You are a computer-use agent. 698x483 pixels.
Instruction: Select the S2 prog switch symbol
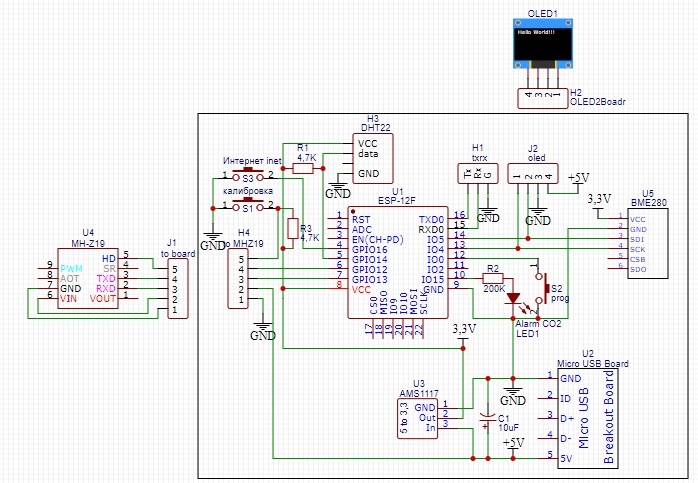point(543,289)
